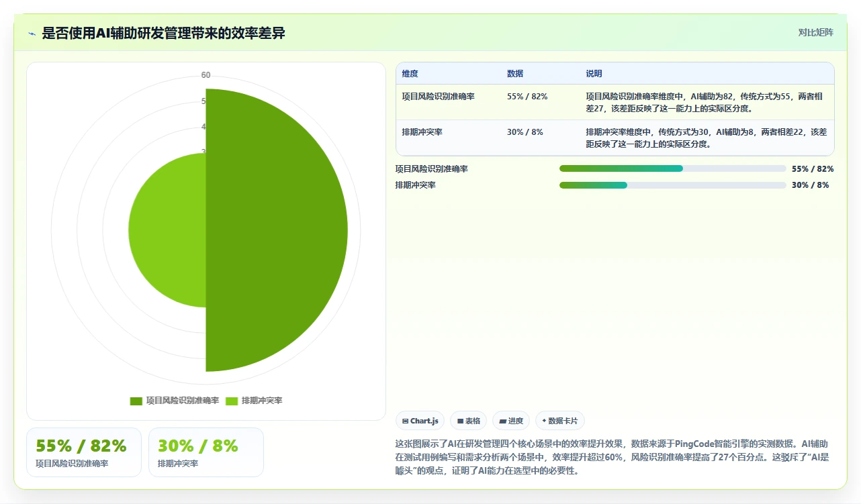Select the 表格 tag
The width and height of the screenshot is (861, 504).
[x=468, y=421]
